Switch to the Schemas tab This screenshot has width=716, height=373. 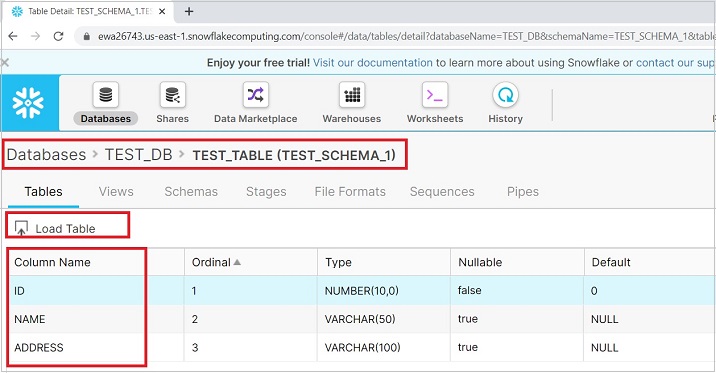coord(191,192)
